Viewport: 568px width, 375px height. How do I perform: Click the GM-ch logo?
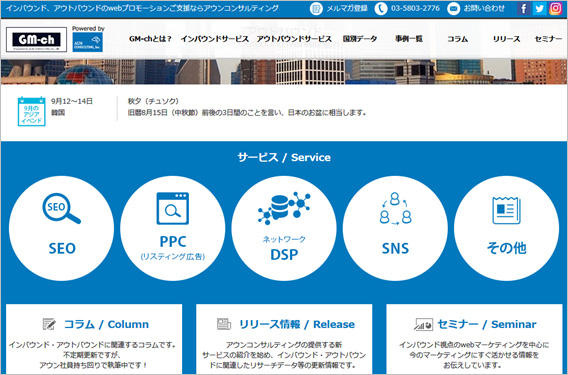click(x=37, y=39)
